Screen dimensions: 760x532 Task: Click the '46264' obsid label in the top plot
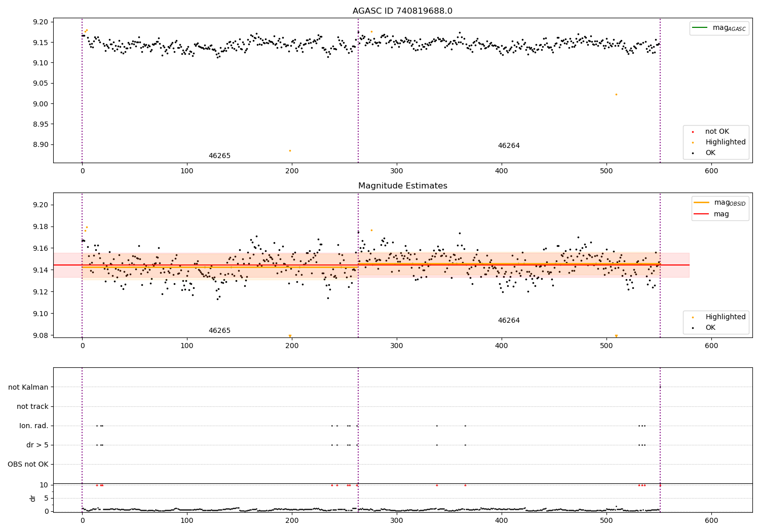click(509, 146)
